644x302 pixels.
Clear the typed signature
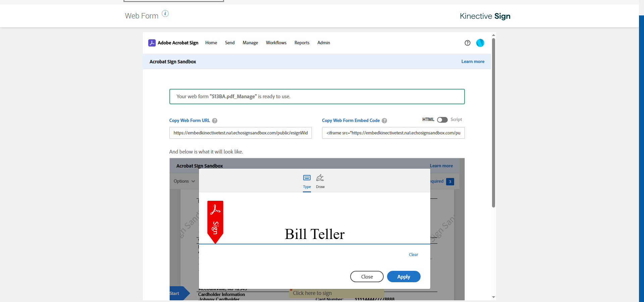[x=414, y=255]
